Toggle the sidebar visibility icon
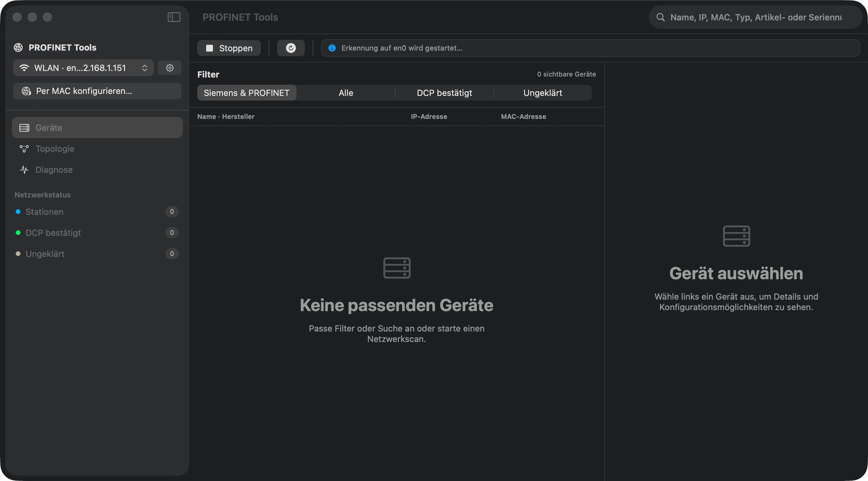The image size is (868, 481). (x=174, y=17)
